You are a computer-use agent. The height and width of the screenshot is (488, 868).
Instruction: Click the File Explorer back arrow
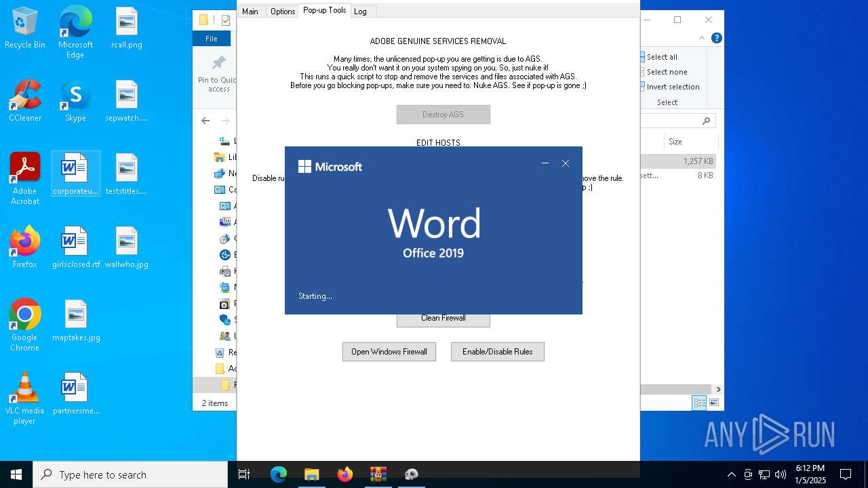(205, 121)
